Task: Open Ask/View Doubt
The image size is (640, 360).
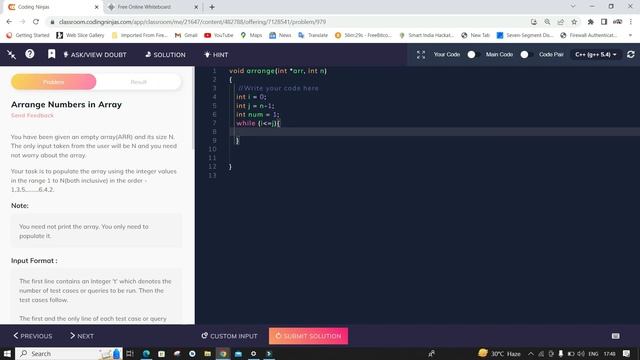Action: pyautogui.click(x=95, y=55)
